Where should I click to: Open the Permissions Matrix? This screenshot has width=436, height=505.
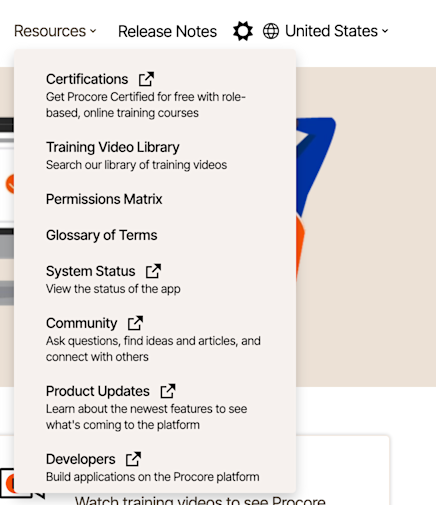coord(104,199)
